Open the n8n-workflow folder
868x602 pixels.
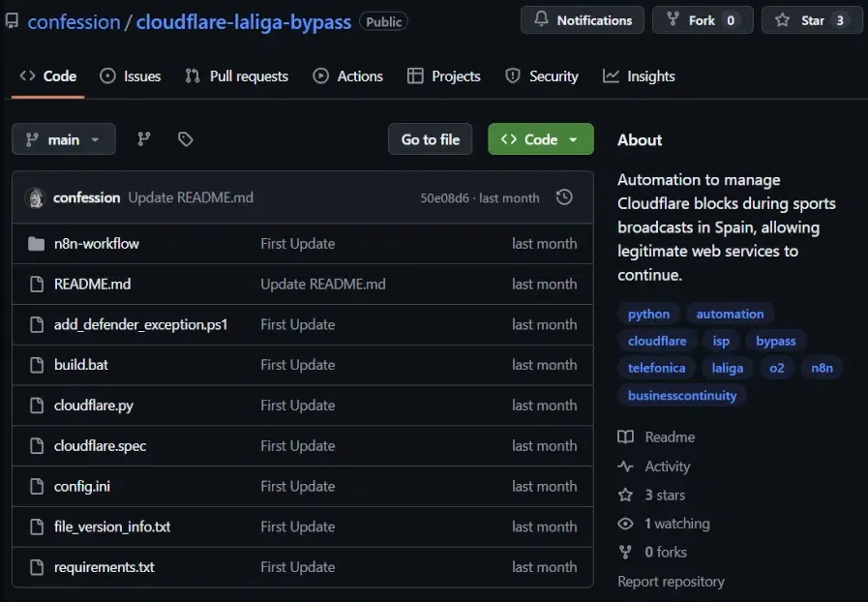(97, 244)
